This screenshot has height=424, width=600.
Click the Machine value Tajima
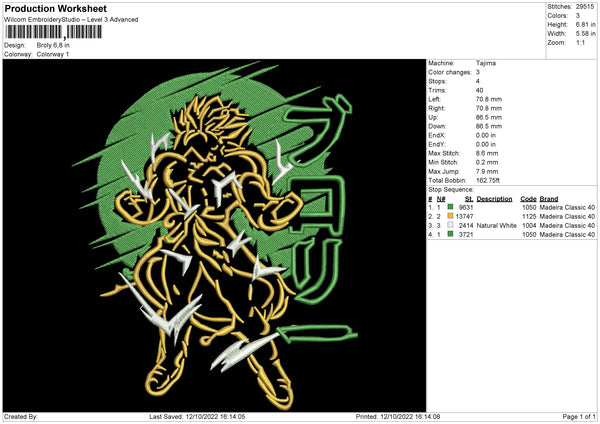click(x=486, y=63)
